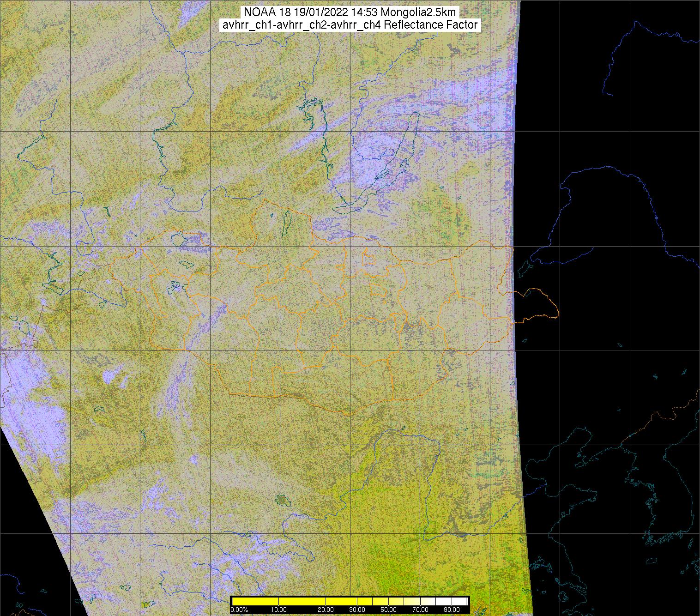Click the 20.00 label on the color scale

point(326,610)
